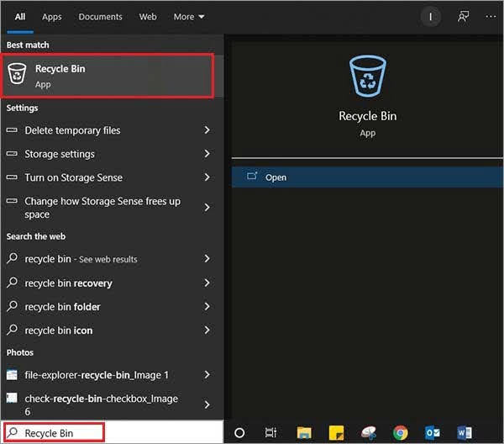
Task: Switch to the Documents tab
Action: pyautogui.click(x=100, y=17)
